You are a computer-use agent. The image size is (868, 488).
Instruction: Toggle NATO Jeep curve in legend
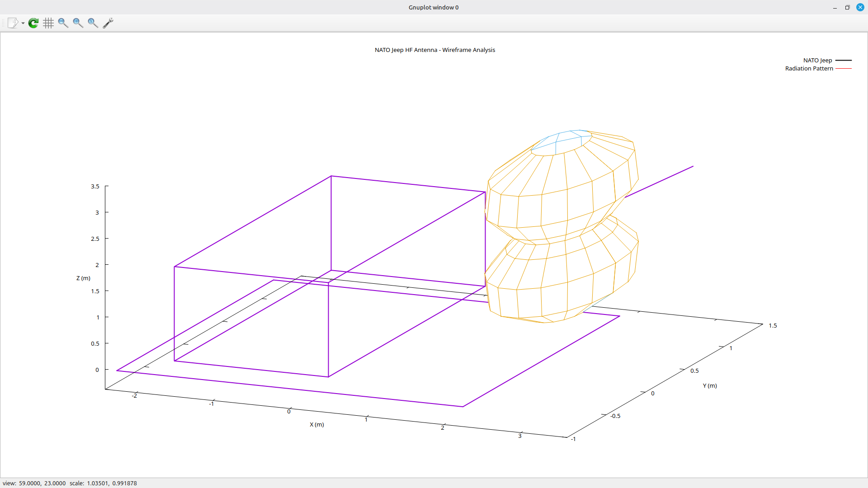coord(817,60)
